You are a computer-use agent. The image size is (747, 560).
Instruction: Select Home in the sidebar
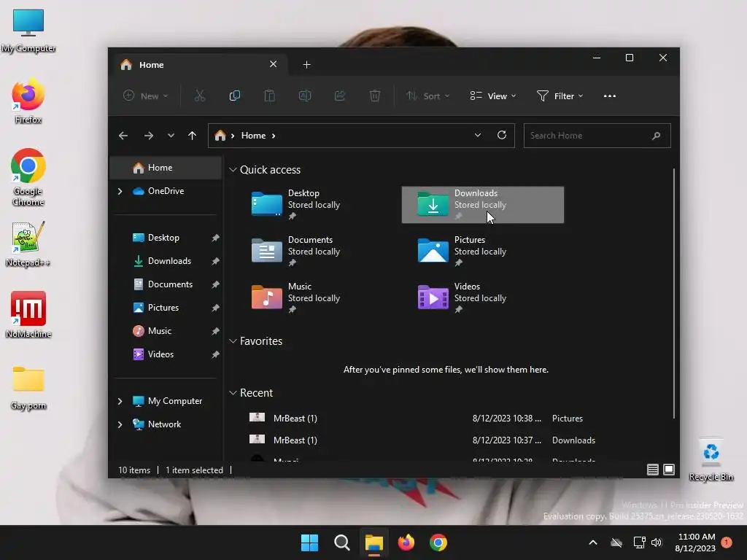[166, 168]
